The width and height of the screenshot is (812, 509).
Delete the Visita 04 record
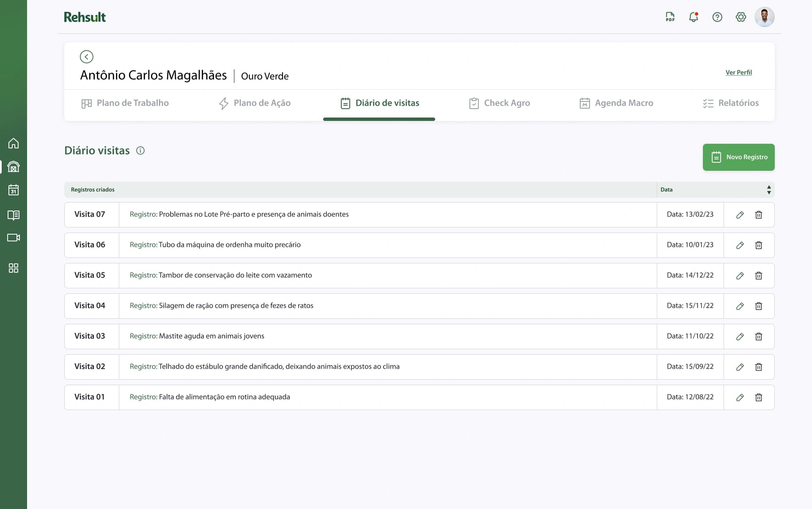759,306
